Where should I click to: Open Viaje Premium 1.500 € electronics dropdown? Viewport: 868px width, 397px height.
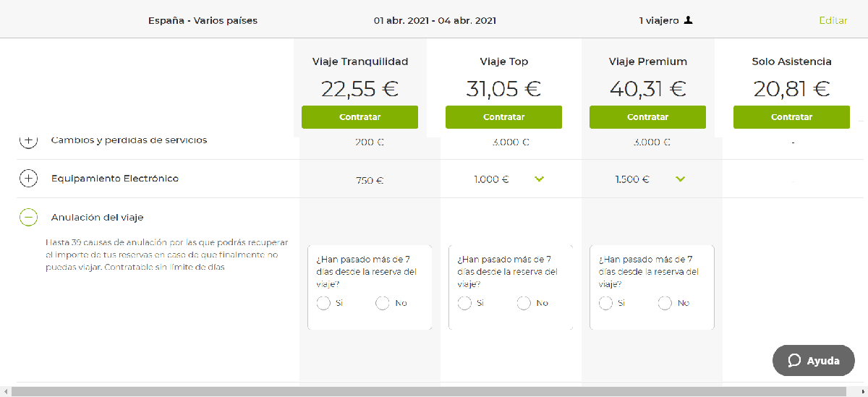pos(681,179)
